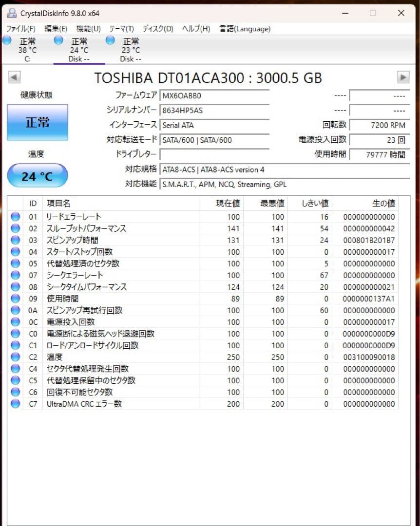The width and height of the screenshot is (420, 526).
Task: Minimize the CrystalDiskInfo window
Action: (345, 13)
